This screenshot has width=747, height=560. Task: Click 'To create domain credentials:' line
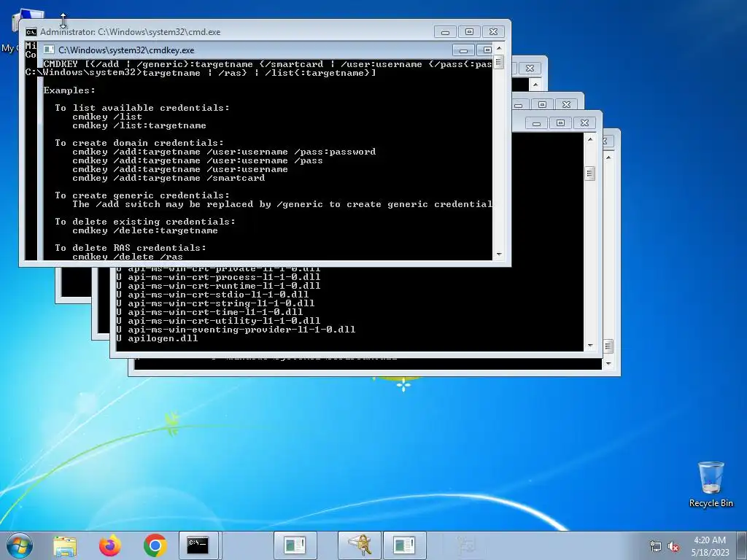[139, 143]
